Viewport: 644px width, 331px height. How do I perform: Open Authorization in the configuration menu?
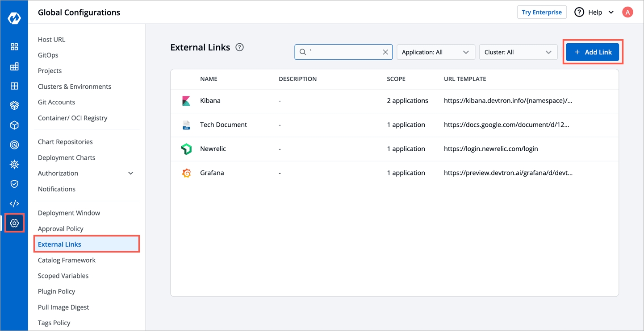coord(58,173)
